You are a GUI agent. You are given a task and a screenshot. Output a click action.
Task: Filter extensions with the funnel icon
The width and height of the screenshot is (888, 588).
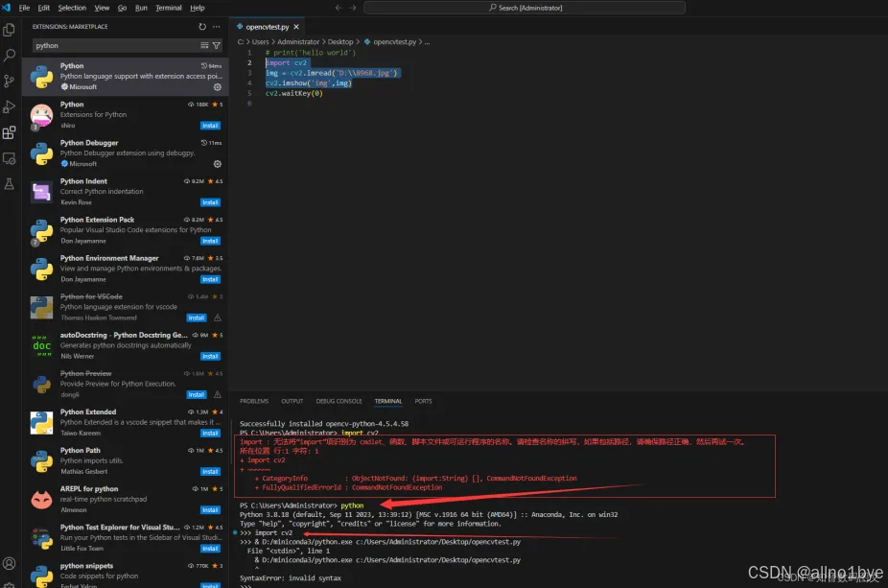[217, 45]
